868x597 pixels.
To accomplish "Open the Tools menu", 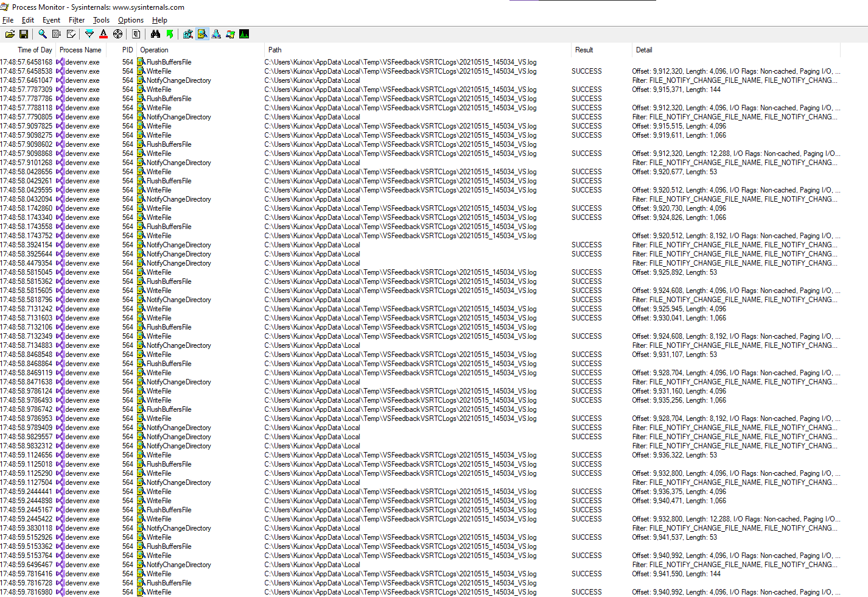I will click(x=101, y=20).
